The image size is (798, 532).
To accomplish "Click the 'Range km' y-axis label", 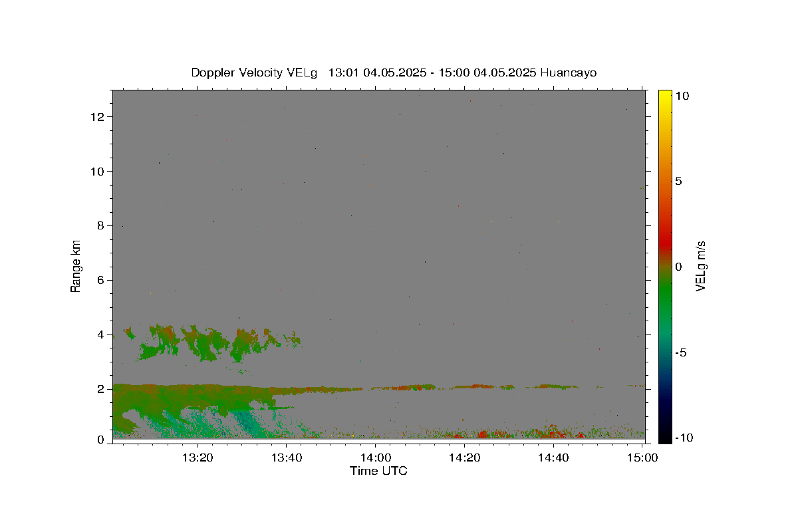I will pyautogui.click(x=76, y=266).
